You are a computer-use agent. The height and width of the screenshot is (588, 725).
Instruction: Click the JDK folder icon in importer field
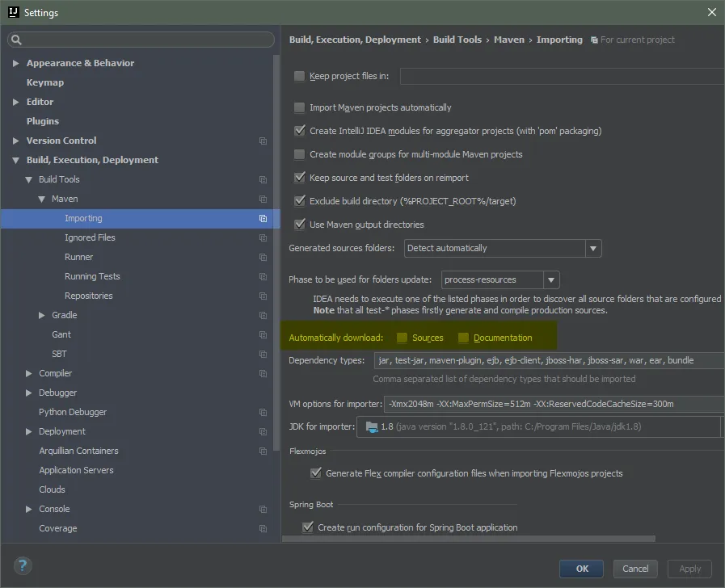372,426
